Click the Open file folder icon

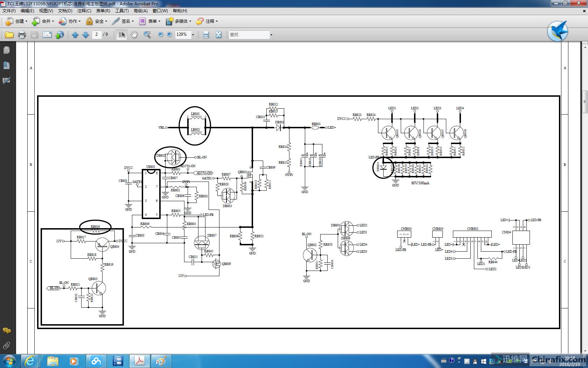click(9, 35)
